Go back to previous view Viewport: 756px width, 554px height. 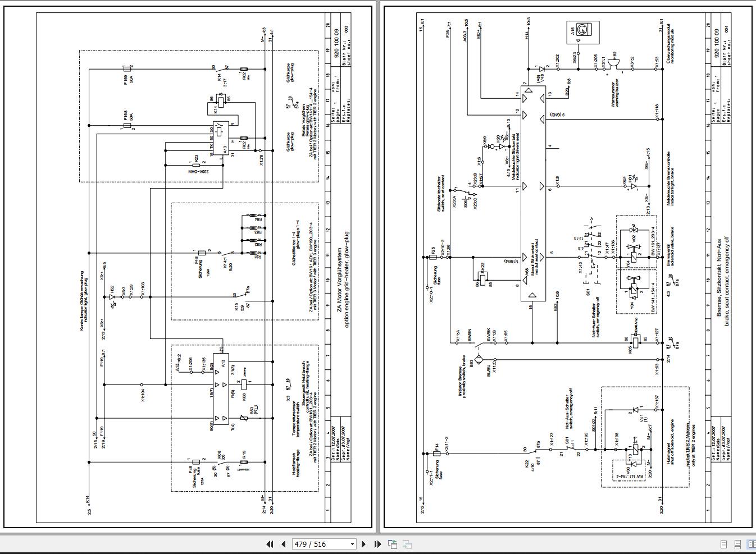[x=393, y=544]
